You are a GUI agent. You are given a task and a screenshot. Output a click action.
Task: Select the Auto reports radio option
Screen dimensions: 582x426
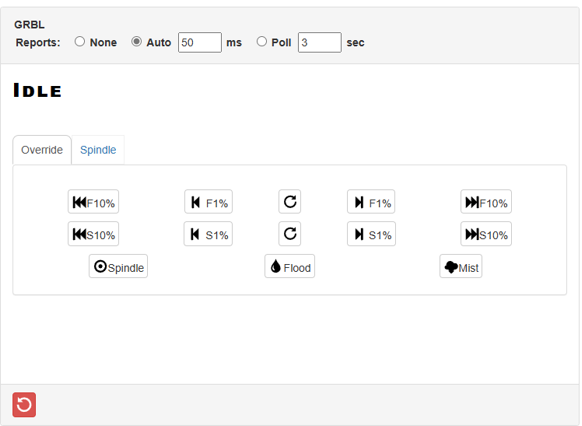(x=136, y=42)
